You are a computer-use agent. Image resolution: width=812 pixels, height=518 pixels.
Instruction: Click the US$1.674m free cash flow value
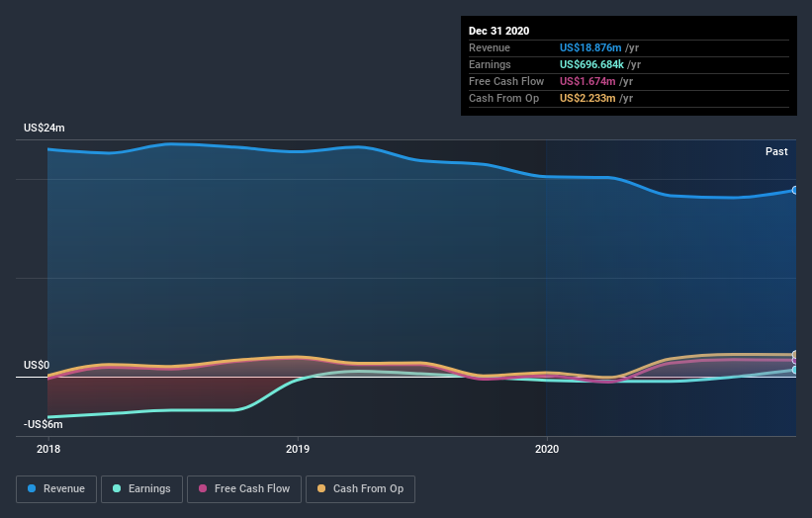pyautogui.click(x=587, y=81)
